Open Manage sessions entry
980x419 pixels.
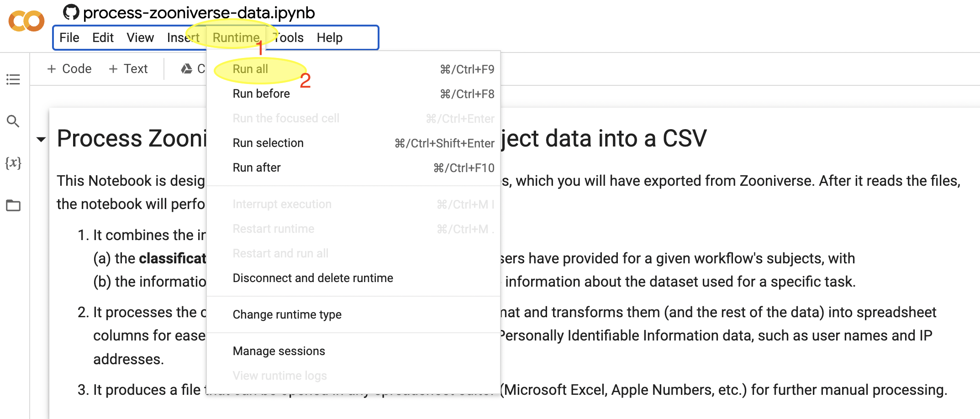[x=353, y=351]
